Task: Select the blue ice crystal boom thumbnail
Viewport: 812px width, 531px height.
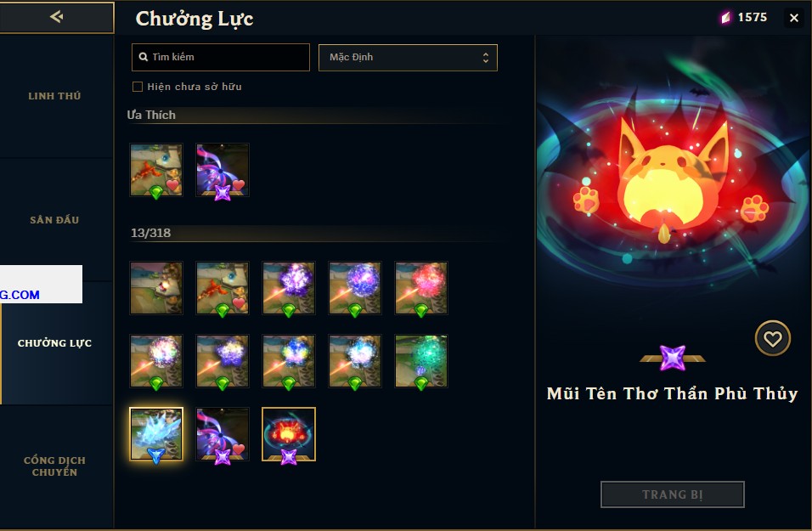Action: [156, 434]
